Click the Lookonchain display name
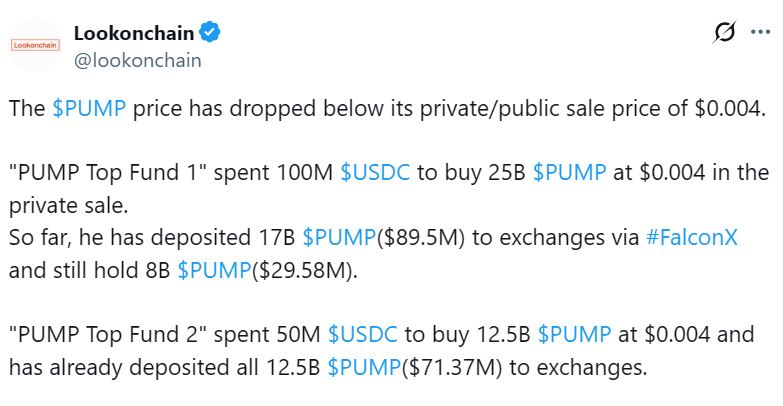The image size is (783, 406). [x=134, y=33]
